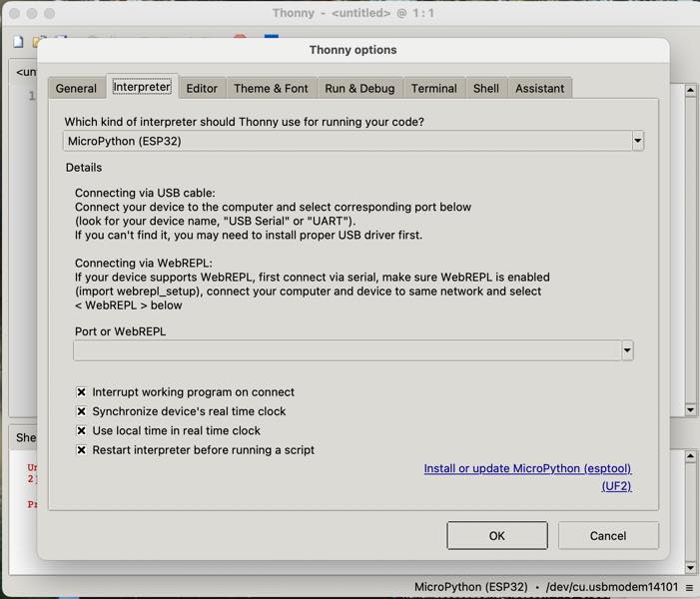This screenshot has height=599, width=700.
Task: Open Install or update MicroPython (esptool) link
Action: 527,468
